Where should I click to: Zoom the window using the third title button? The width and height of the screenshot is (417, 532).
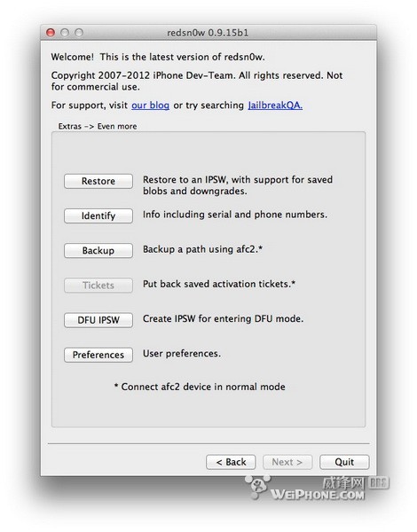pyautogui.click(x=79, y=33)
